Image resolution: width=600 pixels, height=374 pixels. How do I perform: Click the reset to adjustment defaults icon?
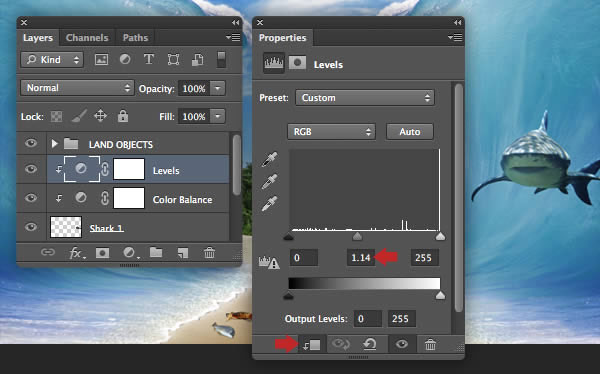tap(369, 345)
